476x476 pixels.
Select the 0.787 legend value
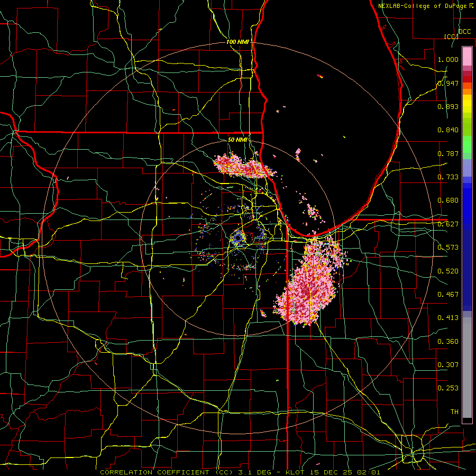[x=448, y=153]
